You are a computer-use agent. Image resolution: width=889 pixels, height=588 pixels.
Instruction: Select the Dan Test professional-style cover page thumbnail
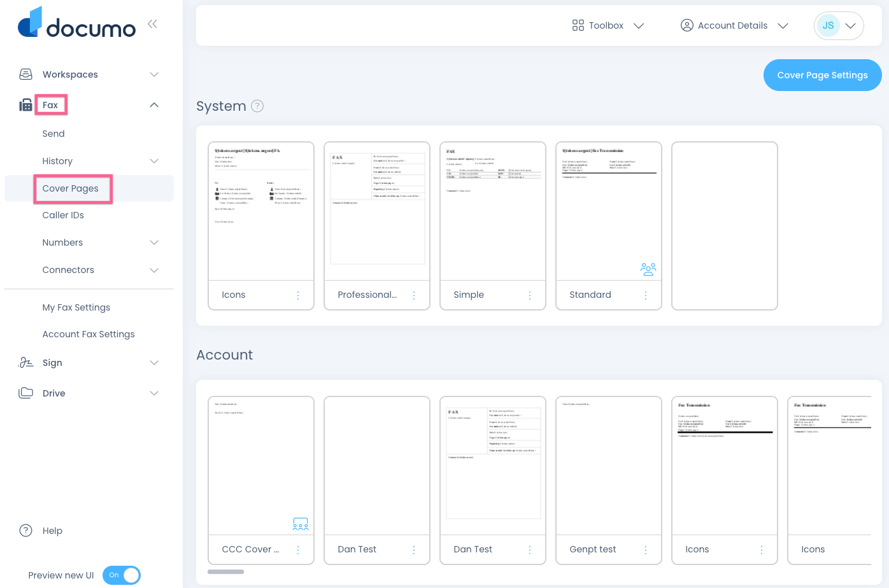tap(493, 465)
